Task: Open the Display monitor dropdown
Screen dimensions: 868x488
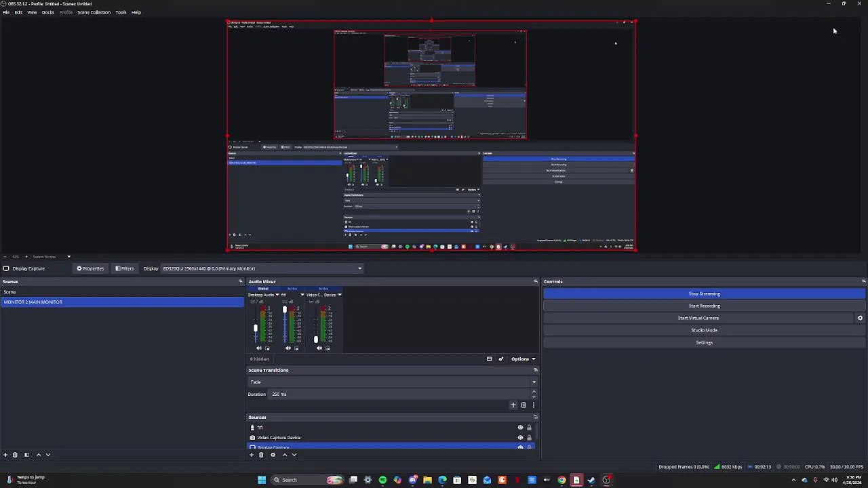Action: pyautogui.click(x=262, y=268)
